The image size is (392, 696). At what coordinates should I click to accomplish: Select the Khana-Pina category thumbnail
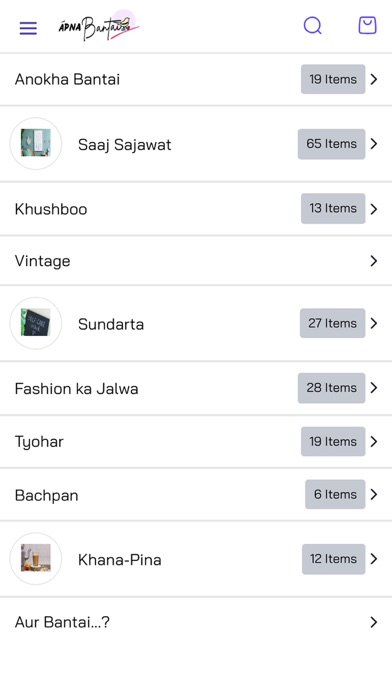[x=36, y=558]
